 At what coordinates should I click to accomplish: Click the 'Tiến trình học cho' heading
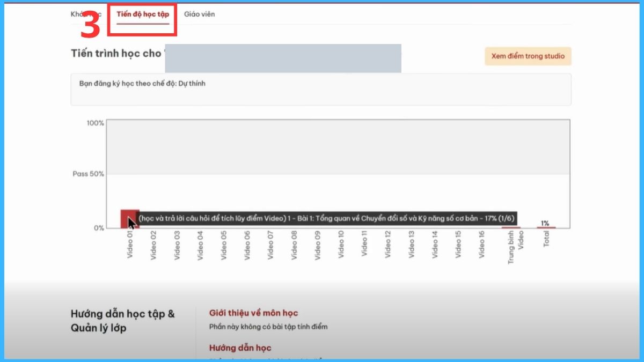click(x=116, y=53)
